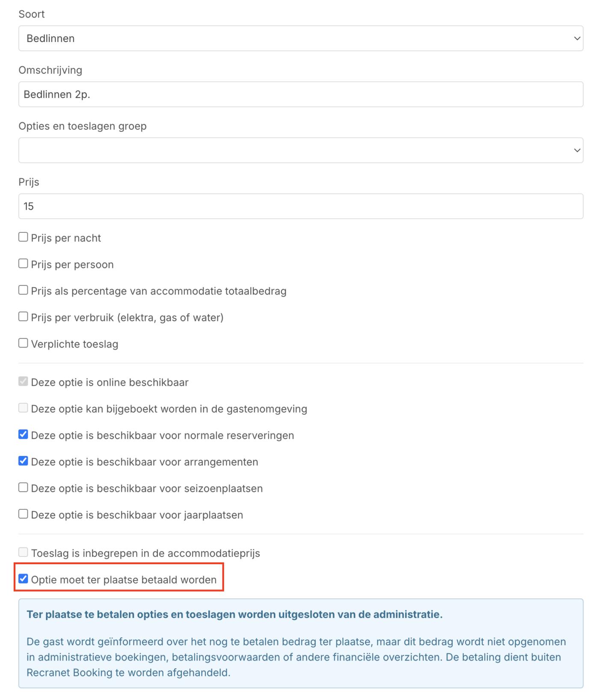Tick the Prijs per persoon checkbox

23,264
